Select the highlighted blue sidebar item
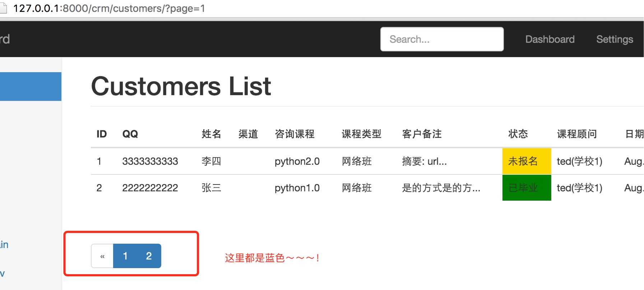 [x=31, y=86]
